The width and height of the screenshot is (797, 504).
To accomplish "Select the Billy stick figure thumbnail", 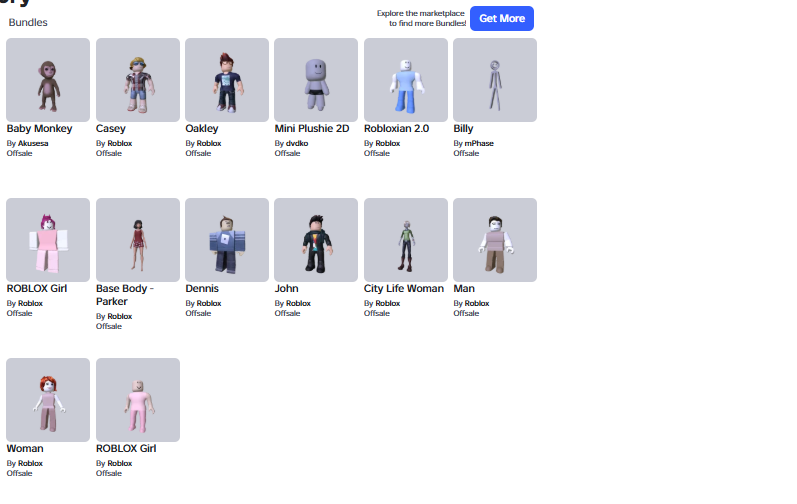I will point(495,80).
